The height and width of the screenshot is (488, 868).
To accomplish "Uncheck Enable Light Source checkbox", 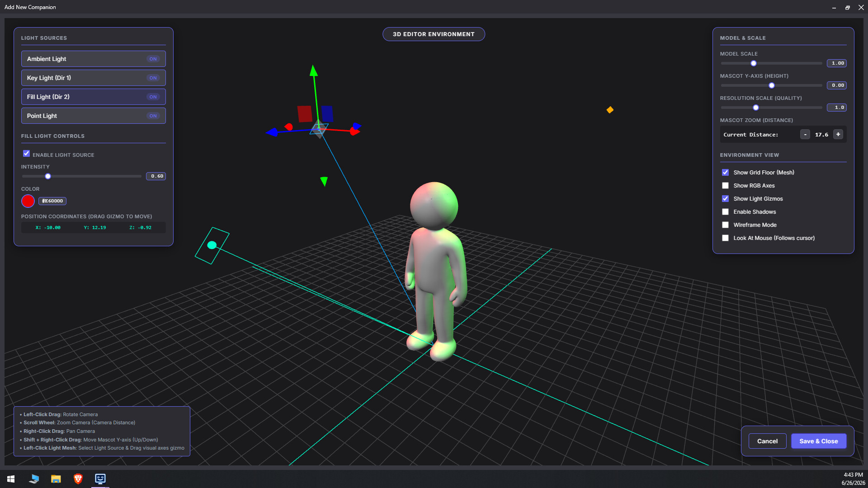I will [26, 154].
